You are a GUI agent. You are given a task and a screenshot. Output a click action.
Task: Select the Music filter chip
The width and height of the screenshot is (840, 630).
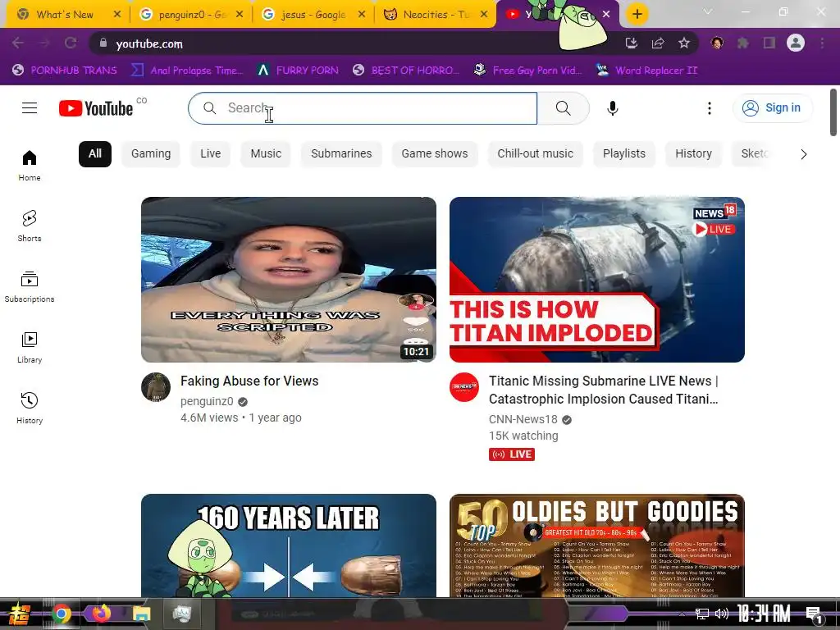click(266, 153)
